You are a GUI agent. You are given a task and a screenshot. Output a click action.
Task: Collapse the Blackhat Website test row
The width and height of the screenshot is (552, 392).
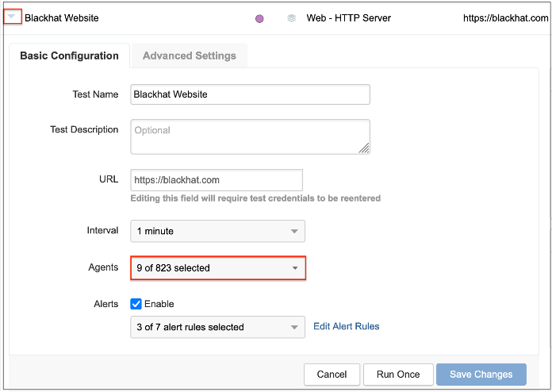point(12,17)
